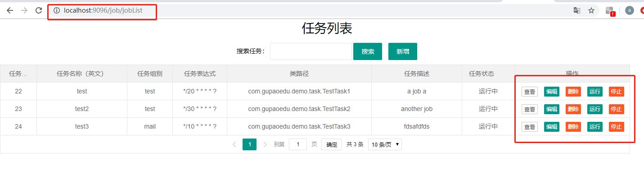Click the description cell 'fdsafdfds'

pos(417,126)
